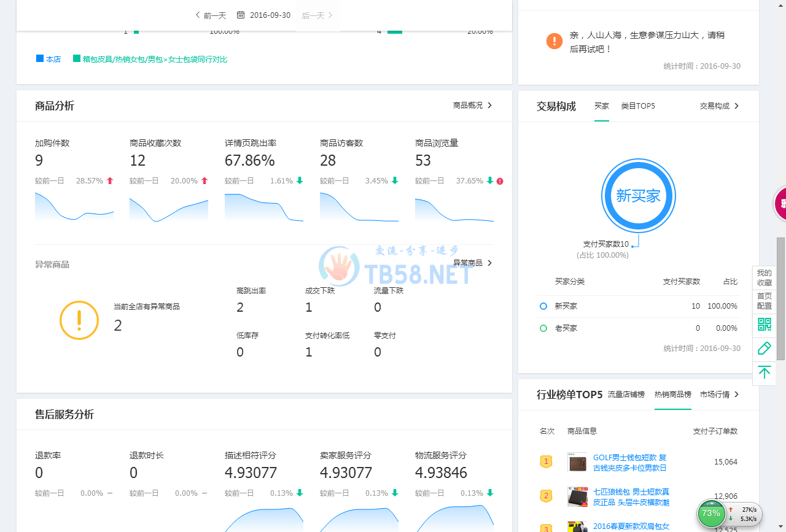Open 商品概况 link in 商品分析

coord(473,106)
